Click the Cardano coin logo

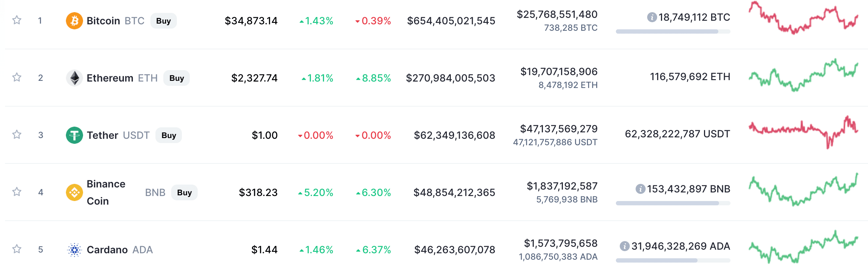pos(74,250)
